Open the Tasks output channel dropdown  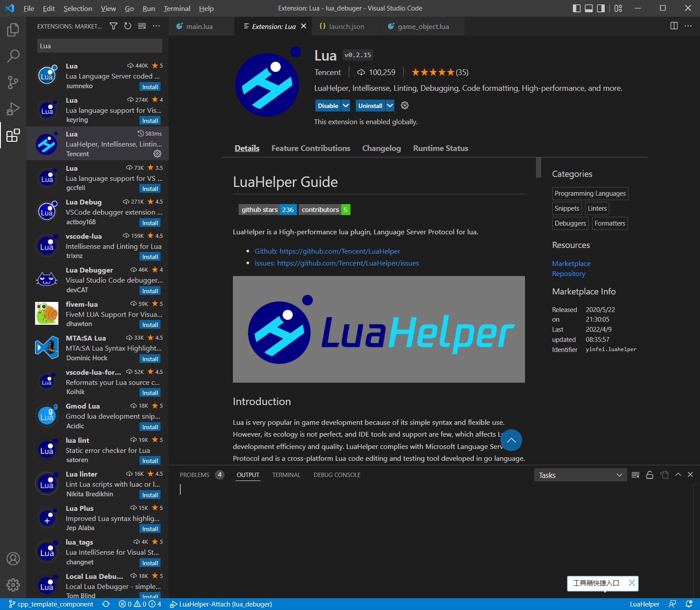pos(581,475)
